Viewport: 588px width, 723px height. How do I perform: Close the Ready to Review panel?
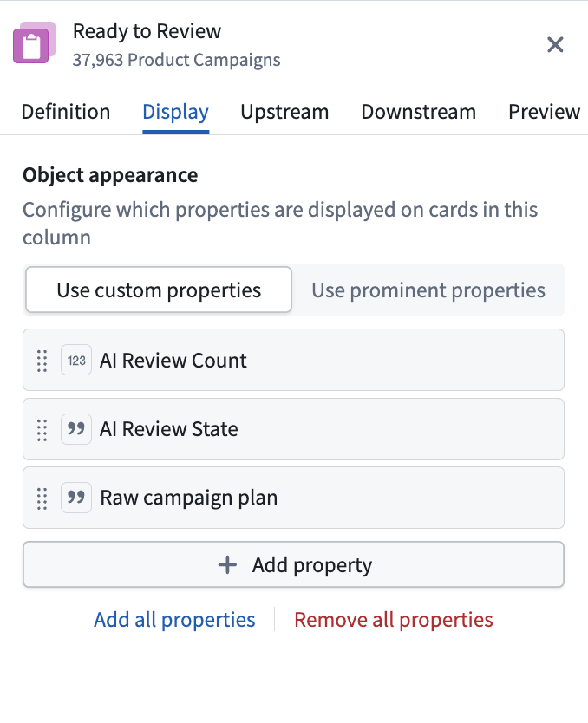555,45
